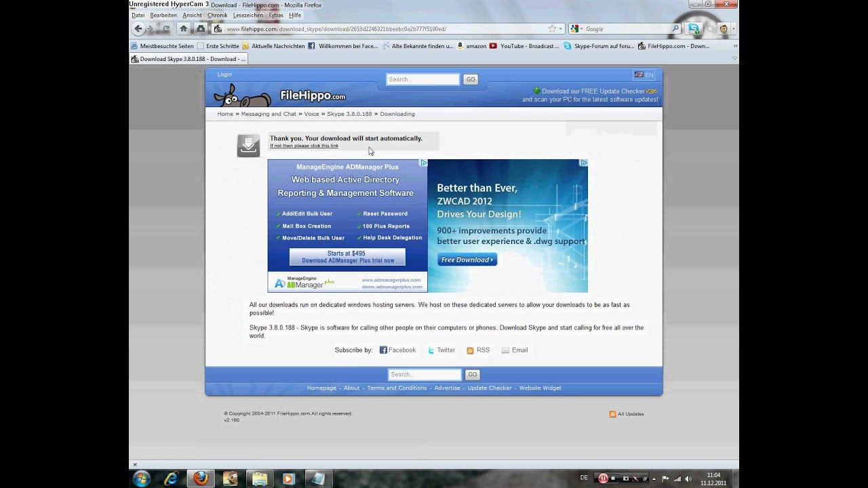Click the AdChoices icon on ManageEngine ad
This screenshot has height=488, width=868.
tap(423, 163)
